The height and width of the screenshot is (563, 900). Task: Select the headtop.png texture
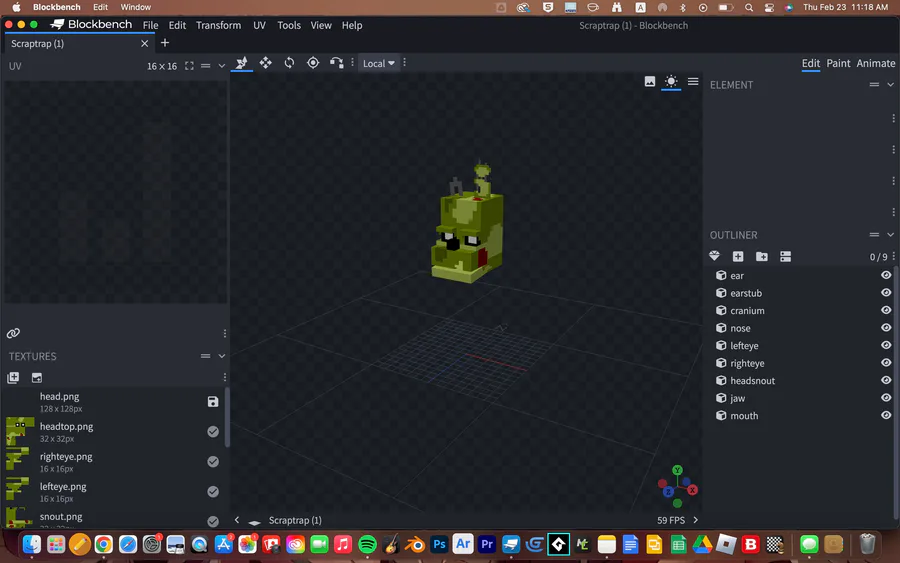click(x=114, y=432)
